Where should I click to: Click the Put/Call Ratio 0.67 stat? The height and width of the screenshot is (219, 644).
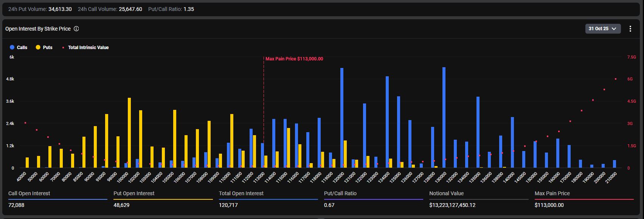pyautogui.click(x=329, y=205)
